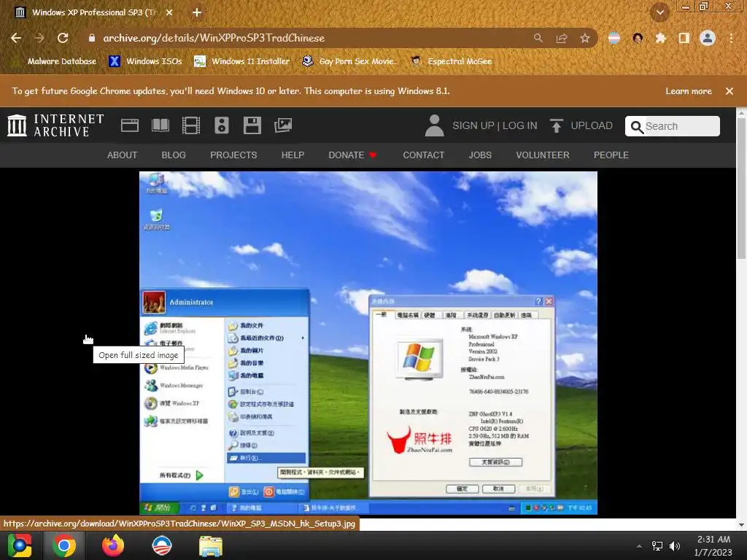The image size is (747, 560).
Task: Click Learn more about Chrome updates
Action: point(689,91)
